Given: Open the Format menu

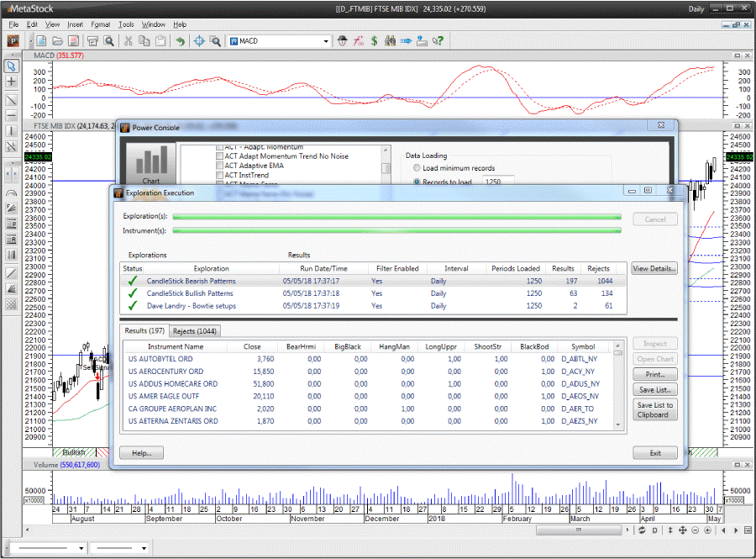Looking at the screenshot, I should click(100, 24).
